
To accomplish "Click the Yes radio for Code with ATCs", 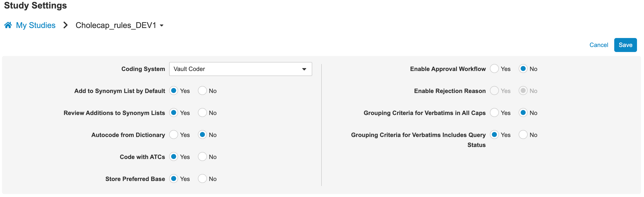I will (x=174, y=157).
